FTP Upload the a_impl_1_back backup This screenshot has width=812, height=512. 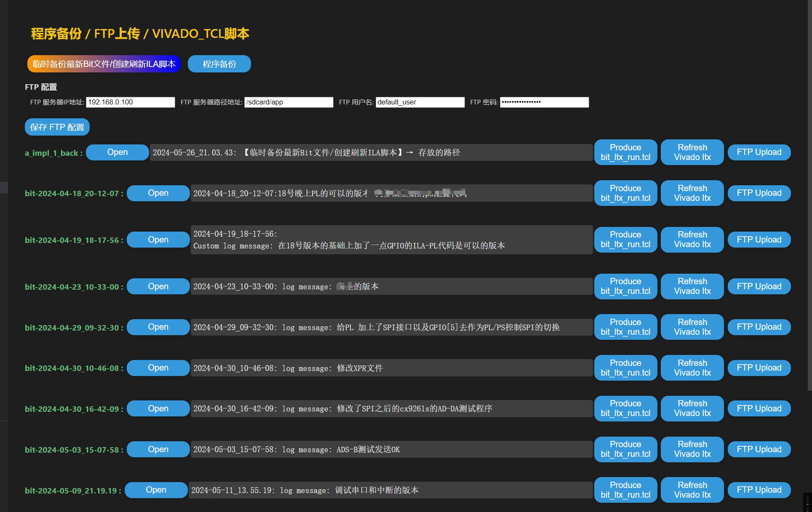pyautogui.click(x=759, y=152)
